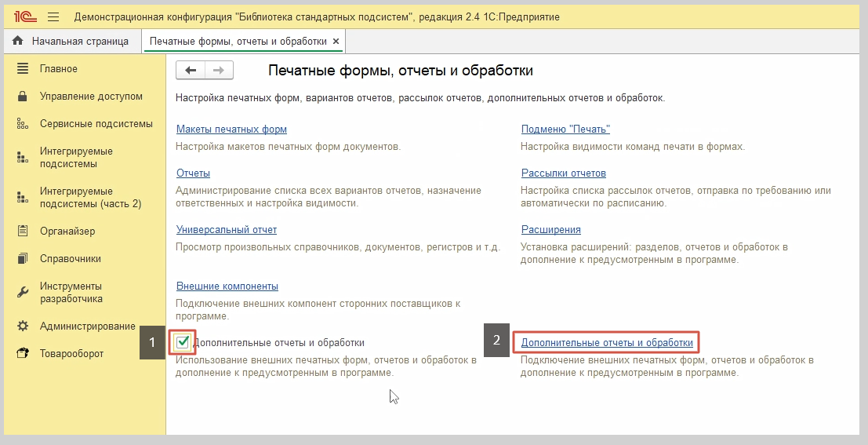Go forward with the right arrow button

[219, 71]
